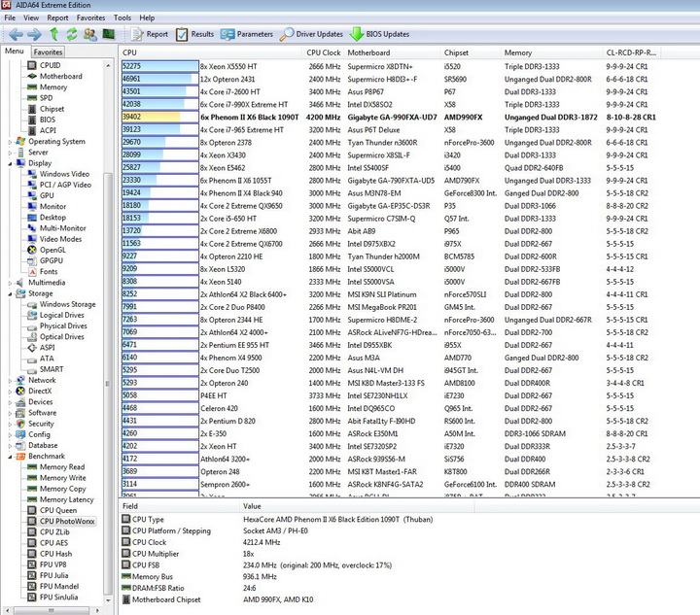This screenshot has height=615, width=700.
Task: Sort by the Chipset column header
Action: coord(471,52)
